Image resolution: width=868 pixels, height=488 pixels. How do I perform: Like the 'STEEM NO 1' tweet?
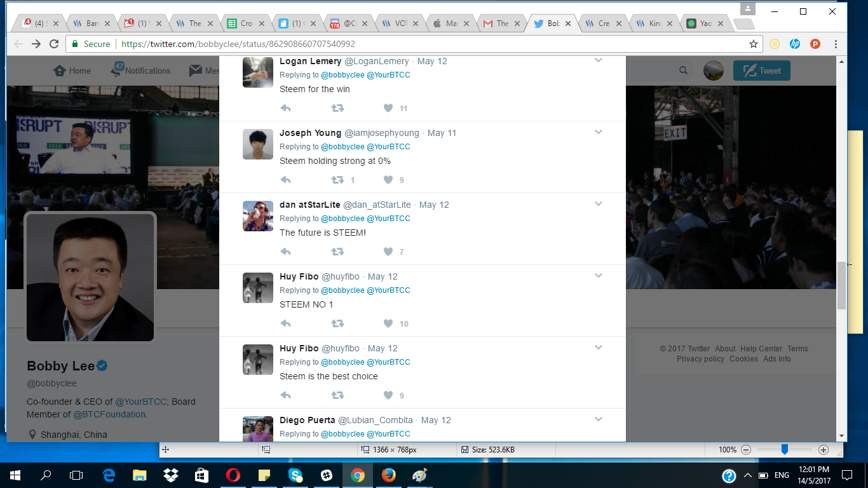point(388,323)
